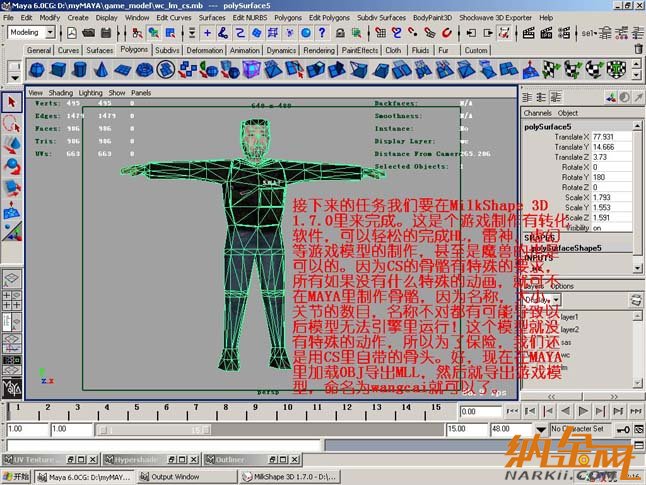This screenshot has width=646, height=485.
Task: Activate the Move tool in toolbox
Action: (x=12, y=145)
